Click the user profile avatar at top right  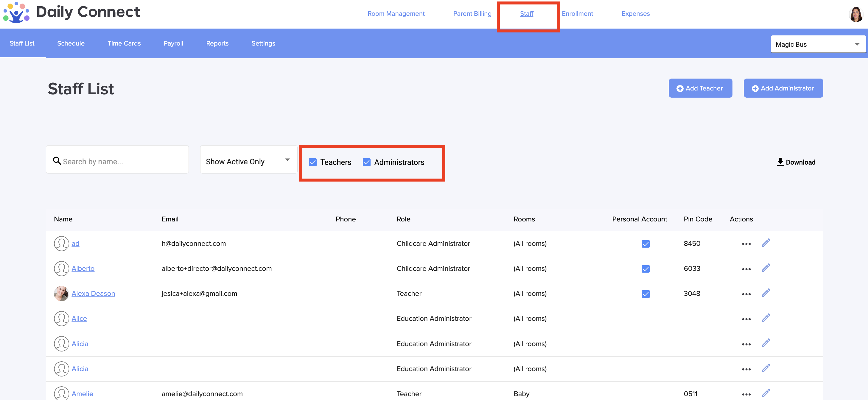855,14
